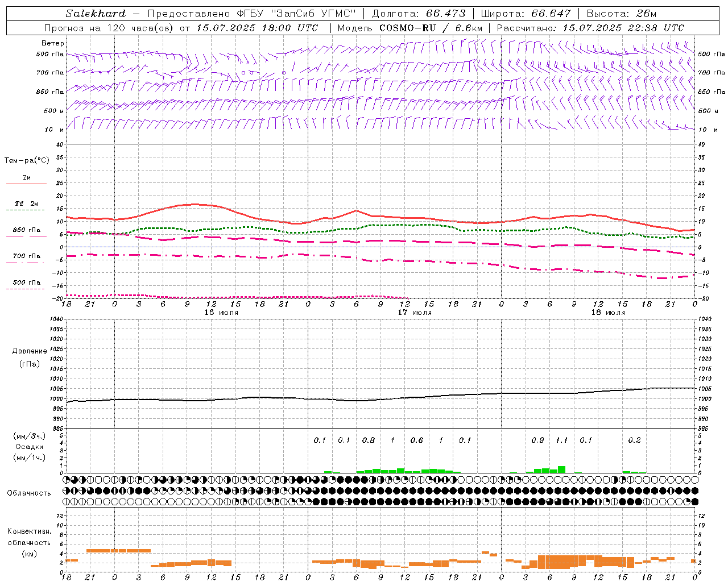Click the station name Salekhard in header

click(x=96, y=14)
